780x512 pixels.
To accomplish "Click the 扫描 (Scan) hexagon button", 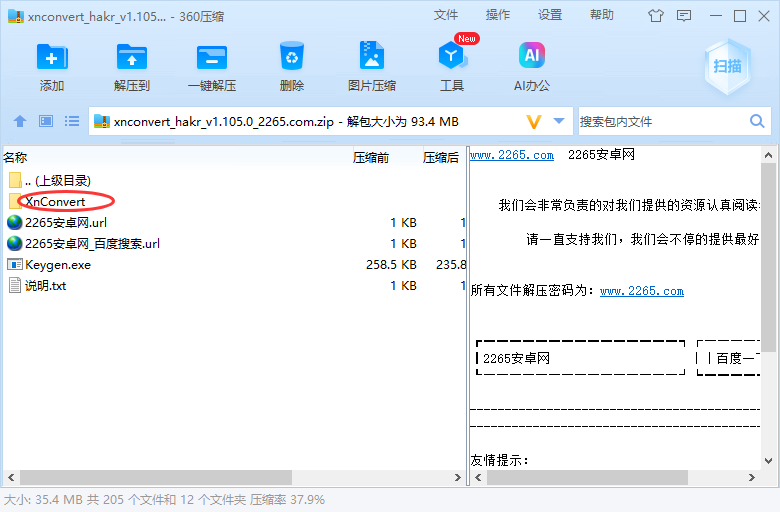I will click(727, 66).
